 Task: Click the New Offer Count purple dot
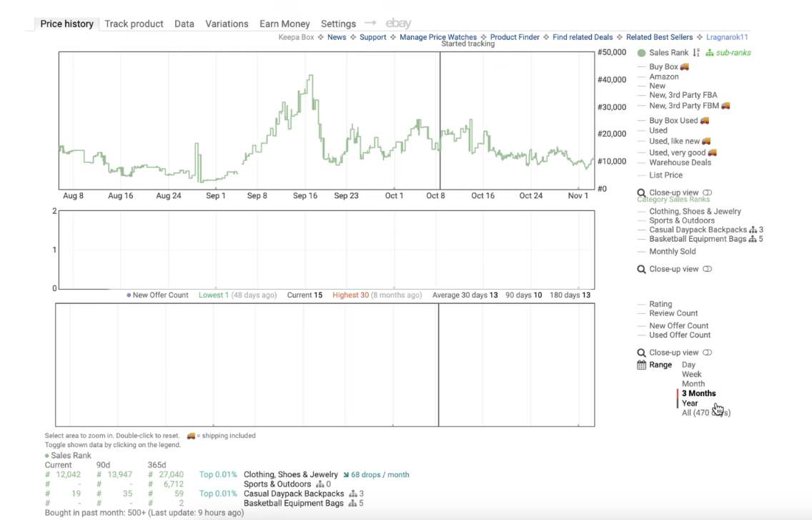coord(129,295)
